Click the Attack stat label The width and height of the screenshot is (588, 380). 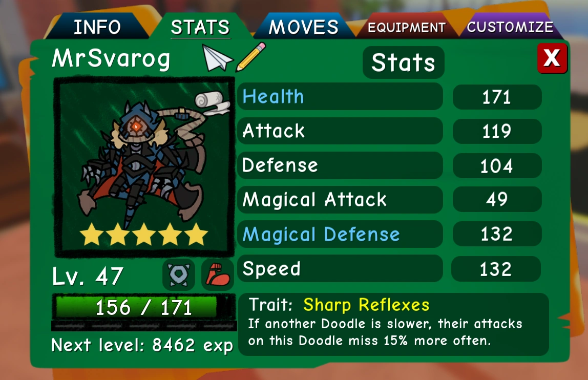[x=274, y=131]
